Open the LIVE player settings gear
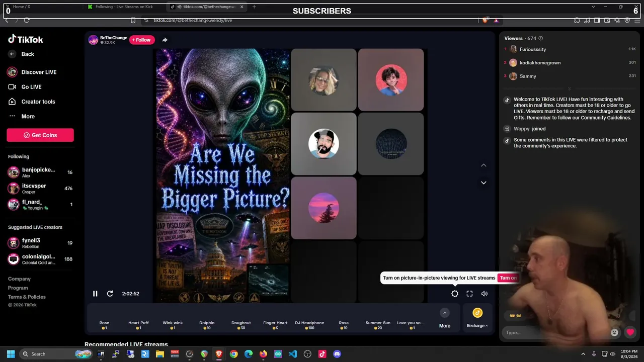 pos(455,294)
